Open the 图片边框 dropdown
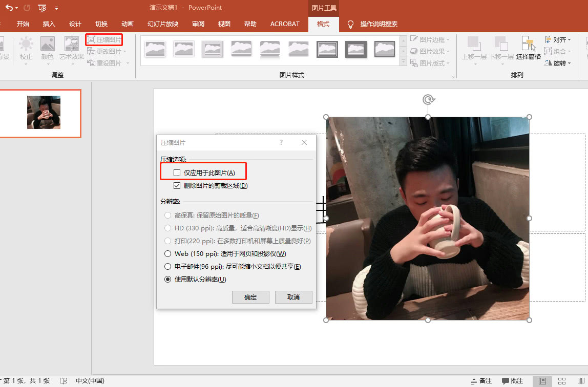Screen dimensions: 588x387 (x=430, y=39)
